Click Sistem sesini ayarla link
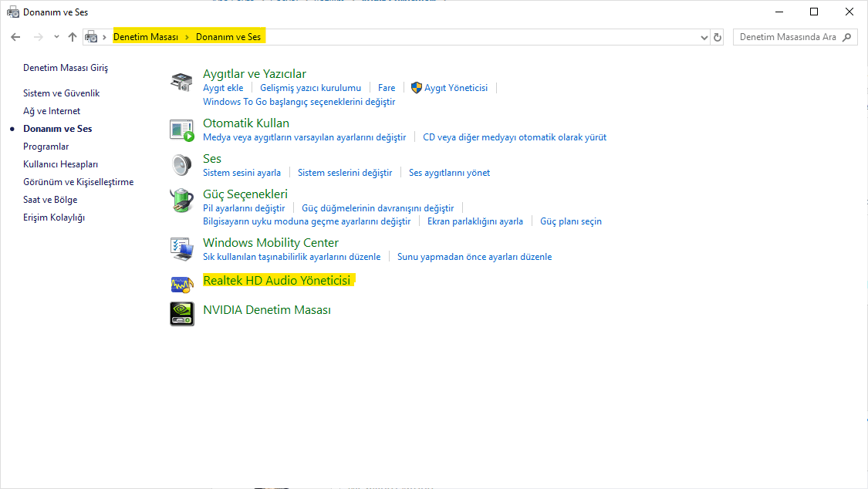The image size is (868, 489). coord(242,173)
